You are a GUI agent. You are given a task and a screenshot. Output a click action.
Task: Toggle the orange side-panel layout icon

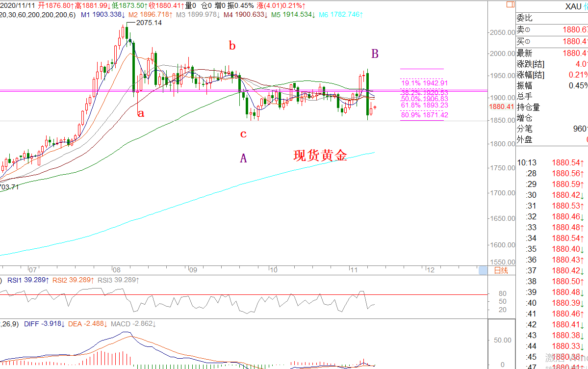(510, 5)
